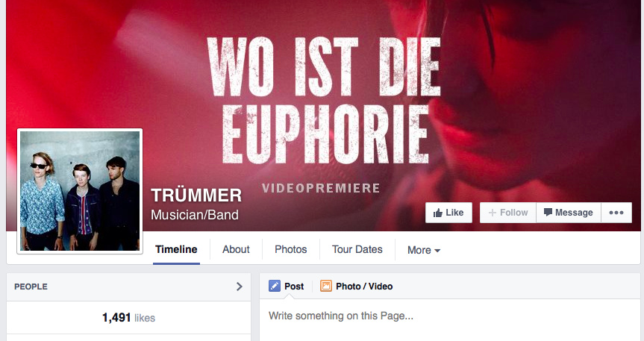This screenshot has height=341, width=644.
Task: Click the orange Photo / Video icon
Action: pyautogui.click(x=325, y=286)
